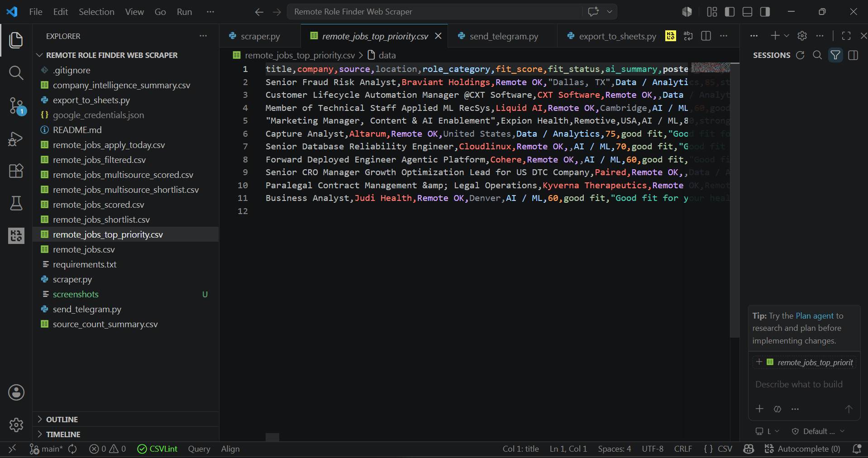Image resolution: width=868 pixels, height=458 pixels.
Task: Click Align in the status bar
Action: (230, 449)
